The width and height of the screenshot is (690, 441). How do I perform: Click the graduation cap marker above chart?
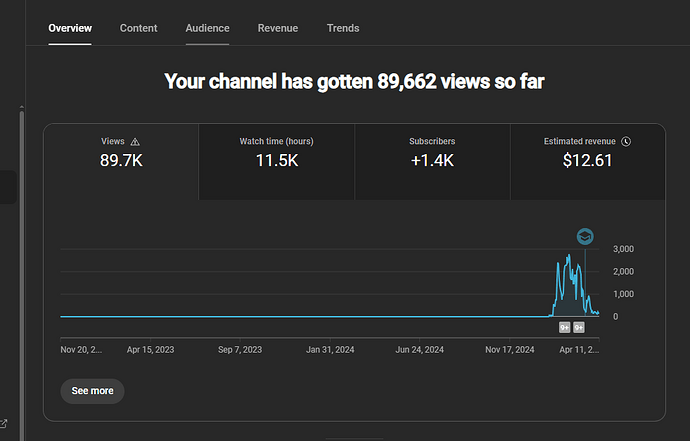pyautogui.click(x=585, y=236)
